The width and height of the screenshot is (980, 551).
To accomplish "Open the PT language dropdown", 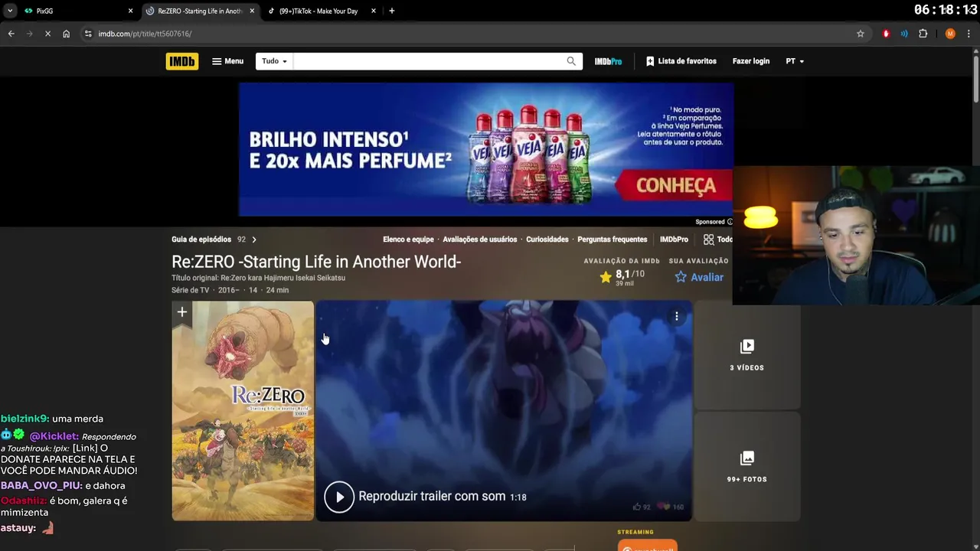I will tap(795, 61).
